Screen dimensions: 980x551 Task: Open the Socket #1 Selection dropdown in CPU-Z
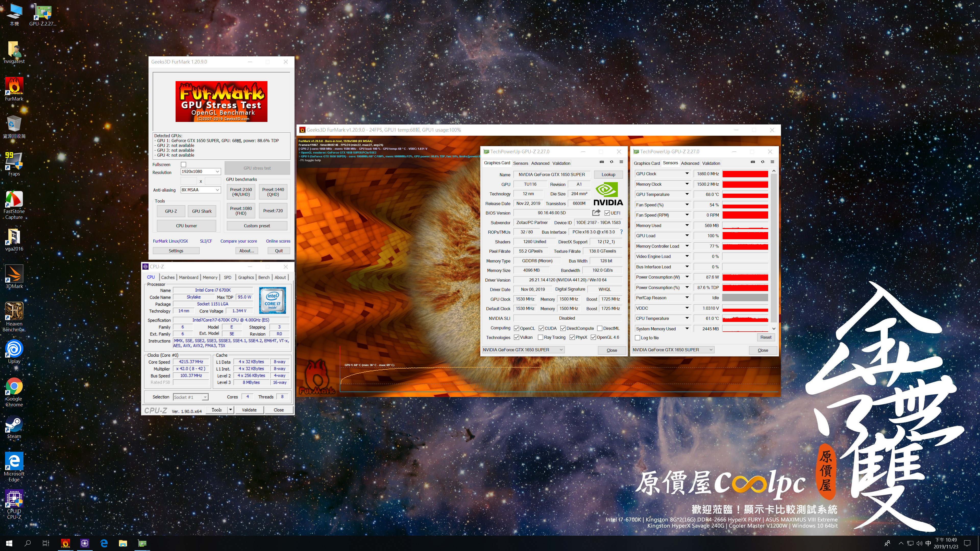(191, 397)
